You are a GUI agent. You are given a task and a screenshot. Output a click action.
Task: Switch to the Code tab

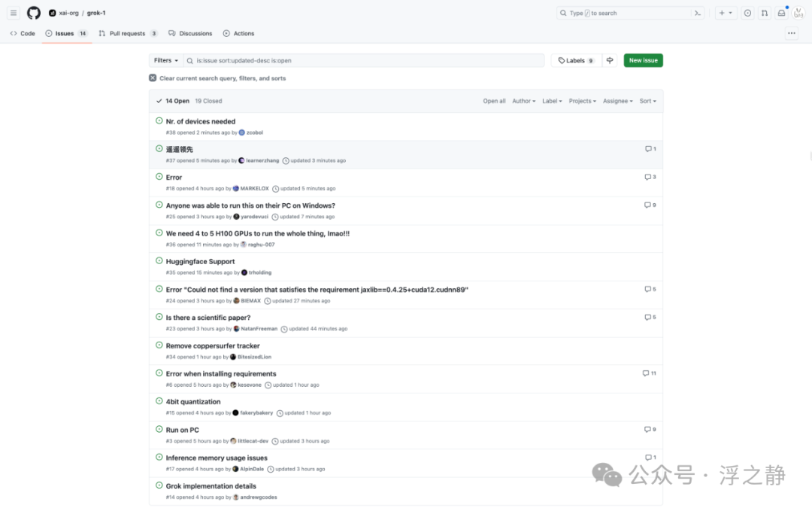[x=23, y=33]
